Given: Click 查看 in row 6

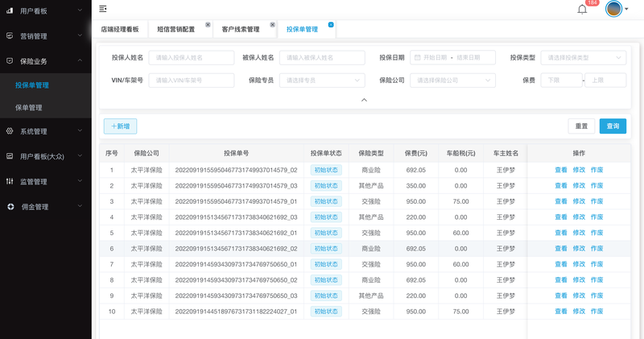Looking at the screenshot, I should [561, 248].
